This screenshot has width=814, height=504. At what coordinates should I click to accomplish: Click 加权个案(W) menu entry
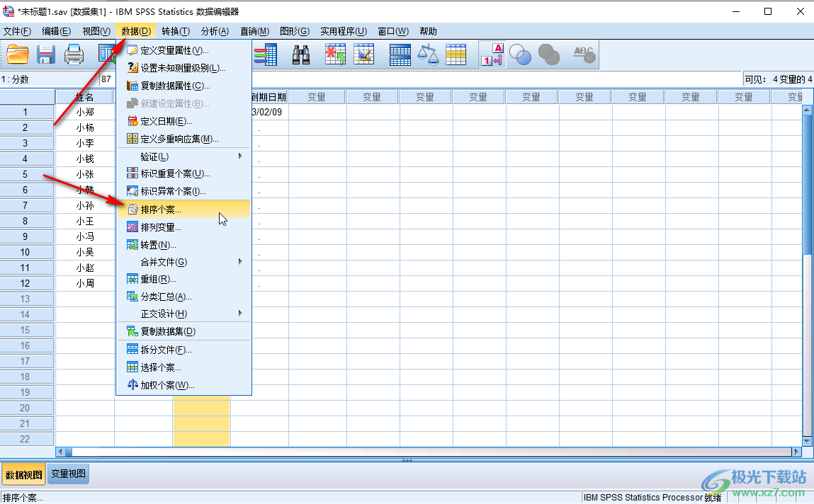(x=183, y=385)
